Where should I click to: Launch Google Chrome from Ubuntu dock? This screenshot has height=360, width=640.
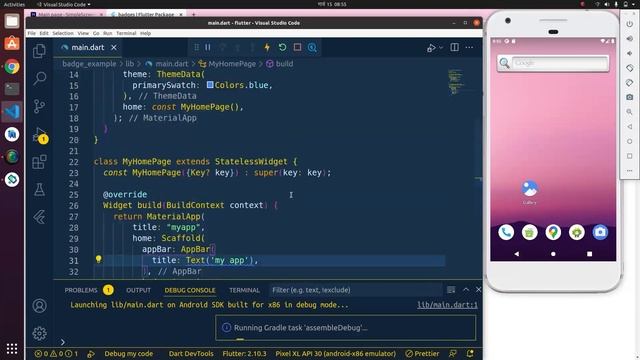12,66
